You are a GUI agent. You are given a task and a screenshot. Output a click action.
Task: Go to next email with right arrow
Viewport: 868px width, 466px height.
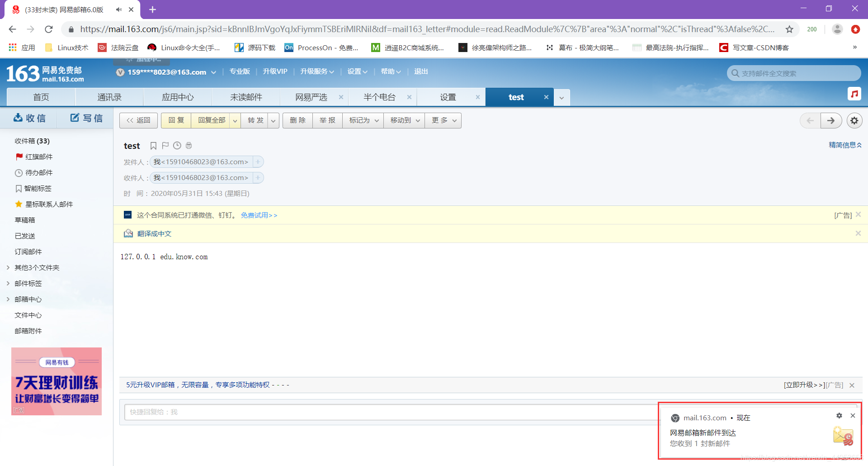tap(831, 120)
